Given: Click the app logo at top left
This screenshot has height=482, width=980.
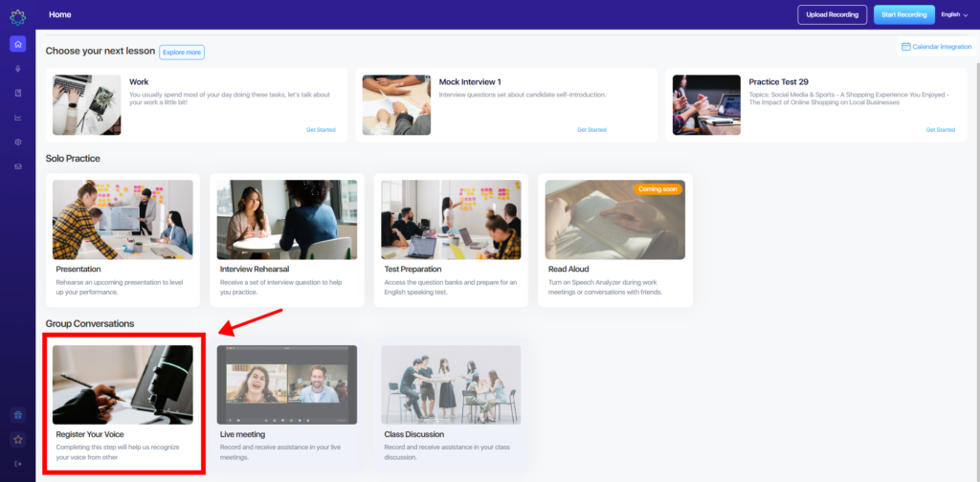Looking at the screenshot, I should coord(17,15).
